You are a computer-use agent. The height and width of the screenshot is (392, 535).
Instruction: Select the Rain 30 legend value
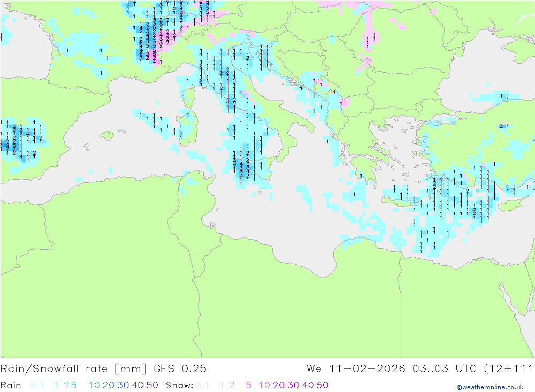[x=123, y=385]
